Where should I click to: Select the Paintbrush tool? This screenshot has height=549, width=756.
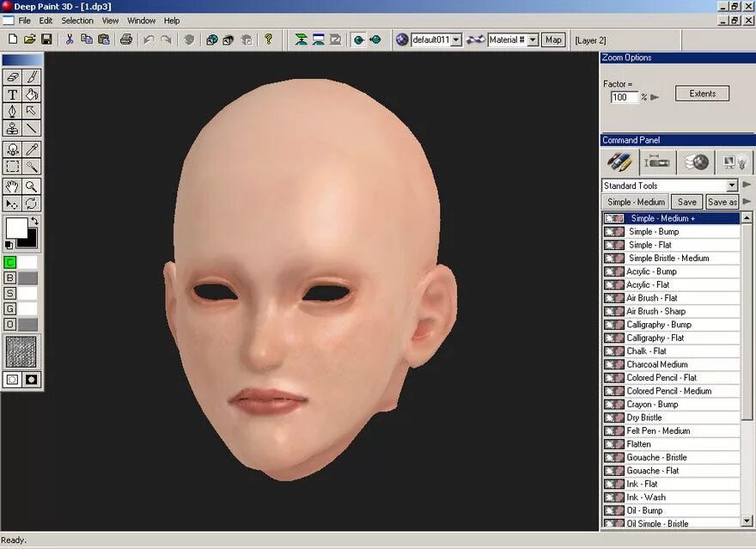[x=31, y=77]
